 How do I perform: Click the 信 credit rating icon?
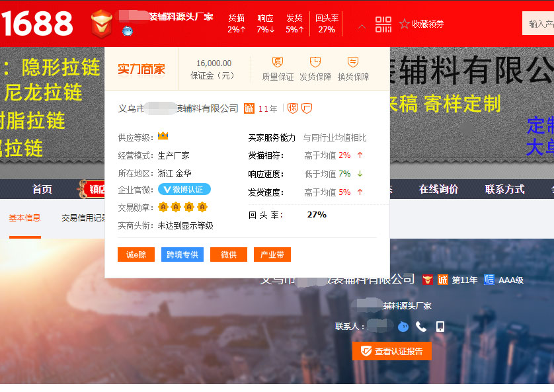pos(489,280)
